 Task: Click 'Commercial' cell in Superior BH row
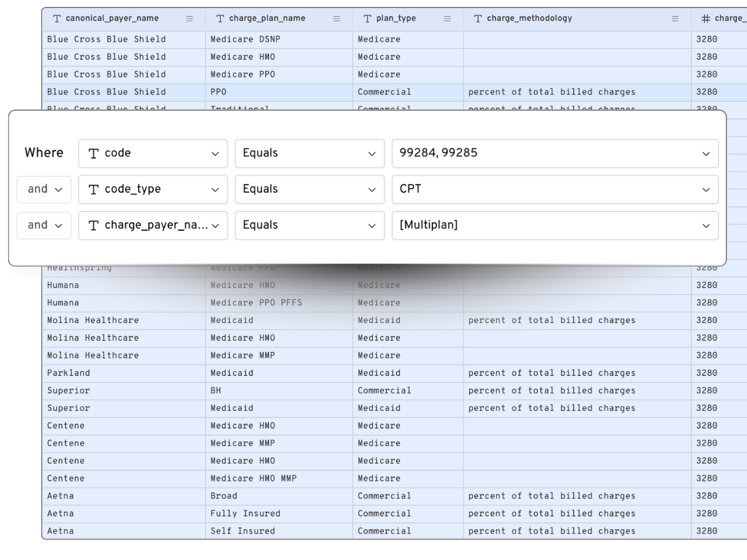(408, 391)
